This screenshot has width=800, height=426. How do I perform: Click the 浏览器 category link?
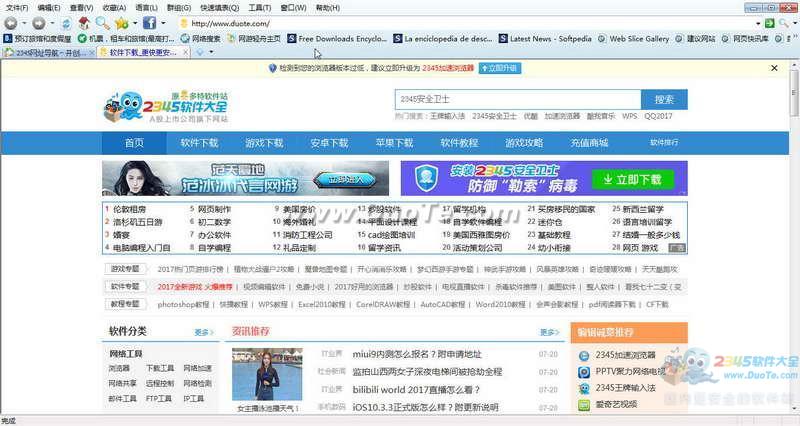pos(119,368)
